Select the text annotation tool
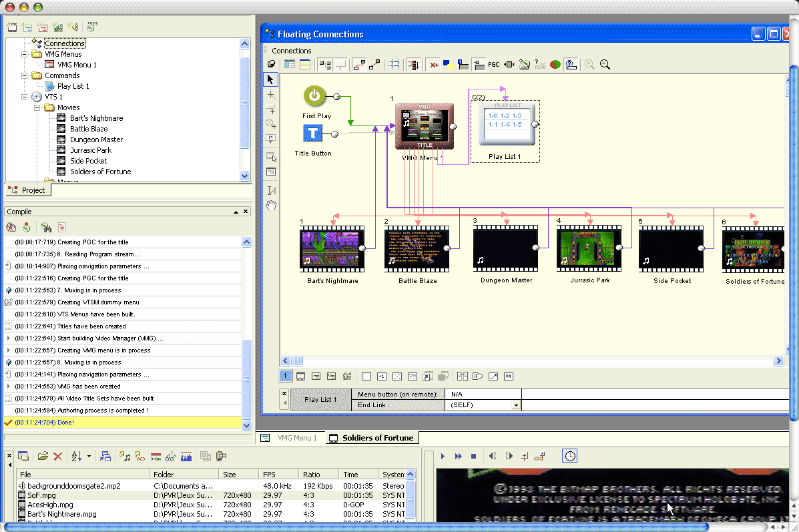The image size is (799, 532). 271,191
